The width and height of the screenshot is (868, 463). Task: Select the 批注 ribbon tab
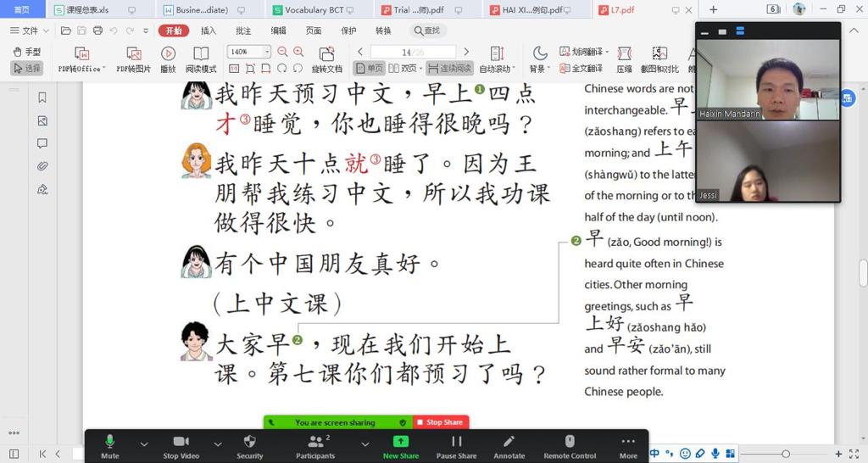[x=243, y=31]
